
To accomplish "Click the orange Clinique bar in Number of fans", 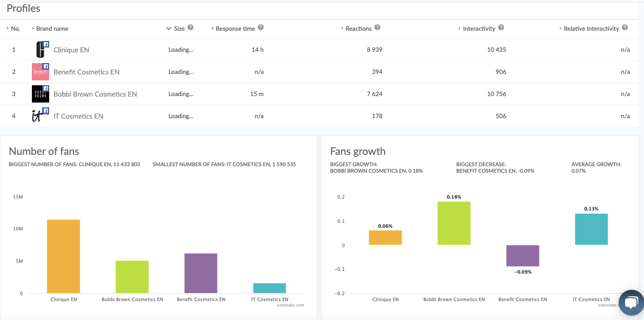I will pyautogui.click(x=64, y=256).
